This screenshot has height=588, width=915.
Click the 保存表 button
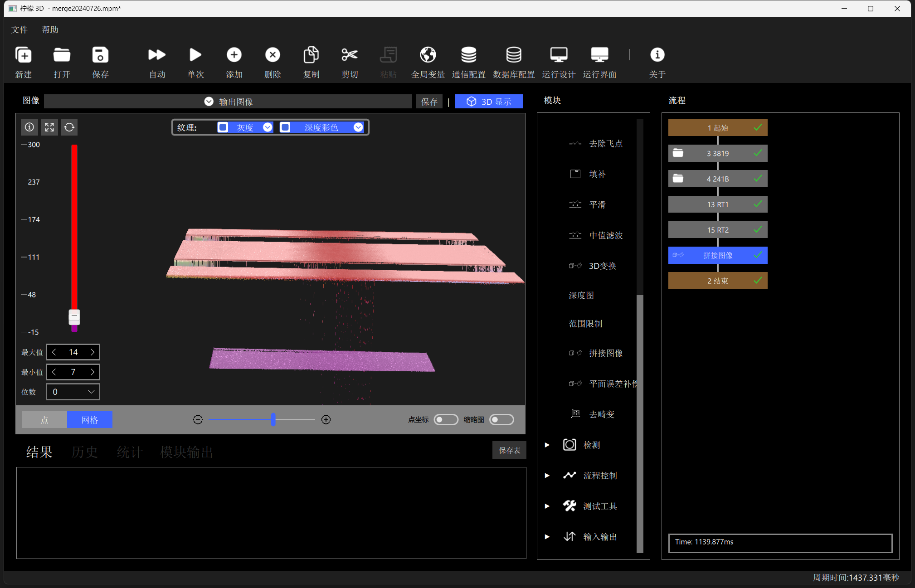[509, 450]
